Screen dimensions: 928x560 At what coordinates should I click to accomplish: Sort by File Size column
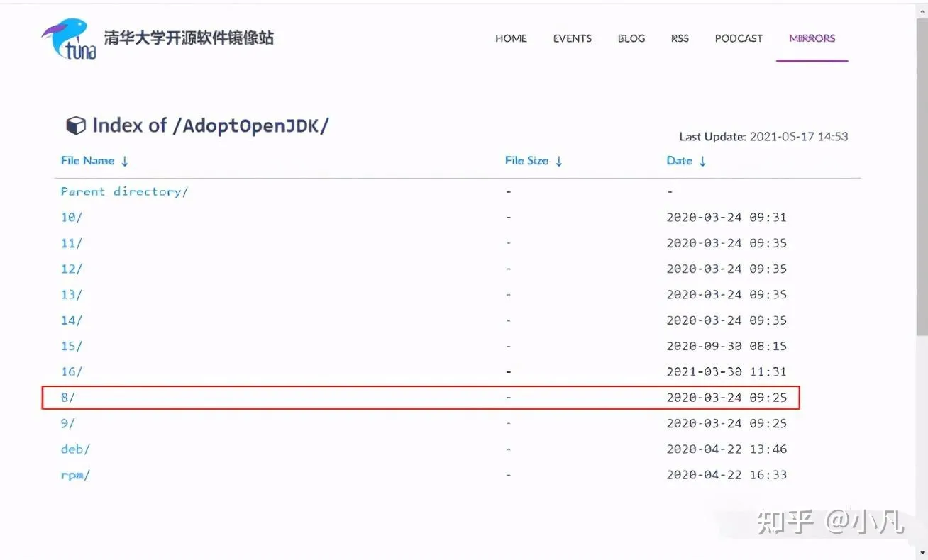coord(534,161)
